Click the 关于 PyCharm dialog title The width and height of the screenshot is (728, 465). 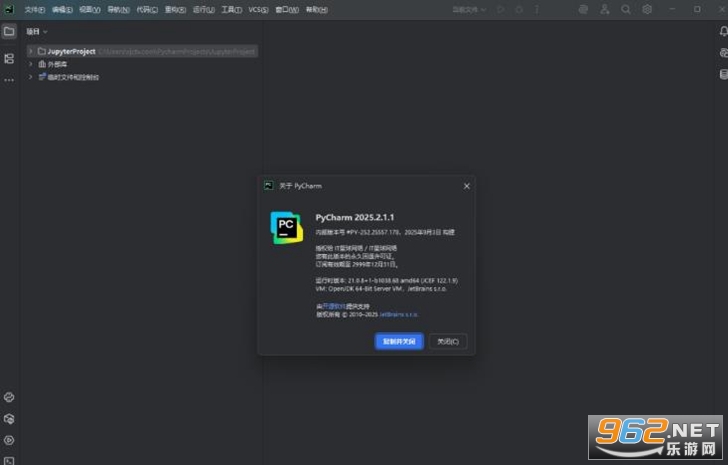pyautogui.click(x=300, y=186)
